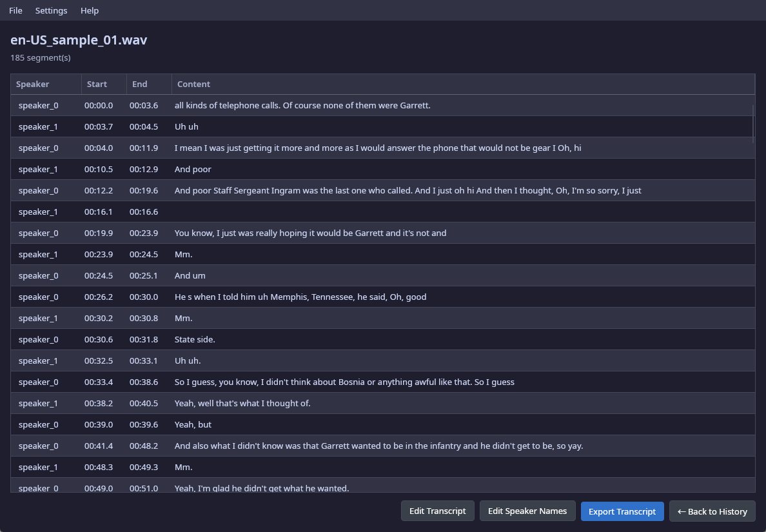Click the 00:11.9 end time cell
Image resolution: width=766 pixels, height=532 pixels.
click(144, 148)
